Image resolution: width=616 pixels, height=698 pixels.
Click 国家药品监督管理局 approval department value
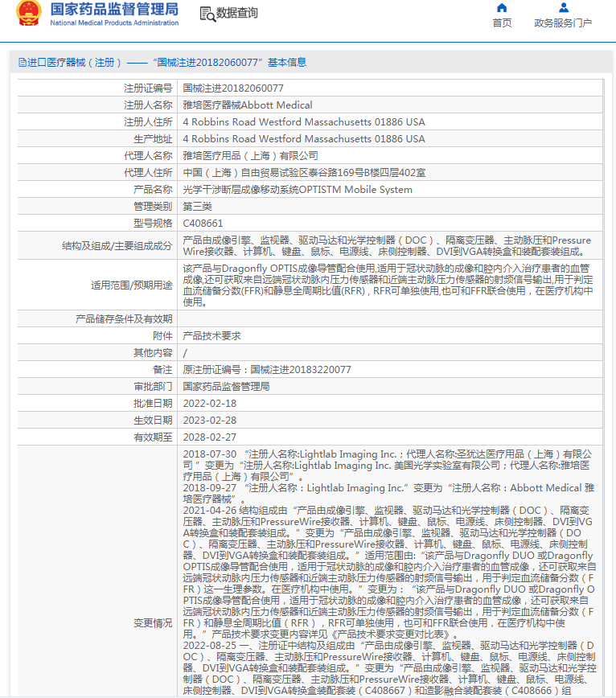point(227,387)
